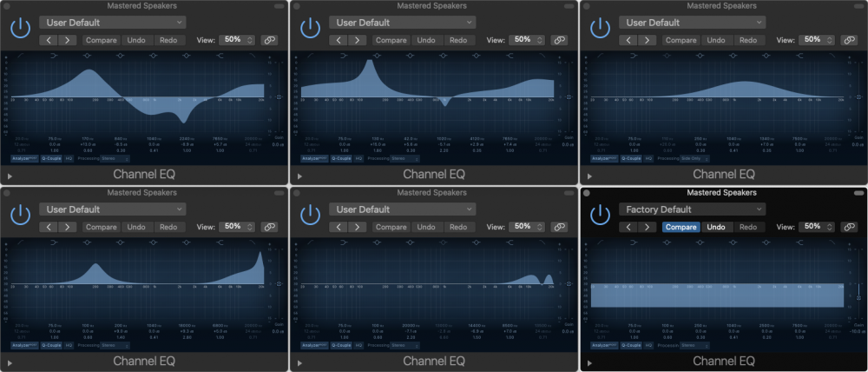Click the +13.0 dB band gain in top-left EQ
The image size is (868, 372).
pyautogui.click(x=88, y=144)
